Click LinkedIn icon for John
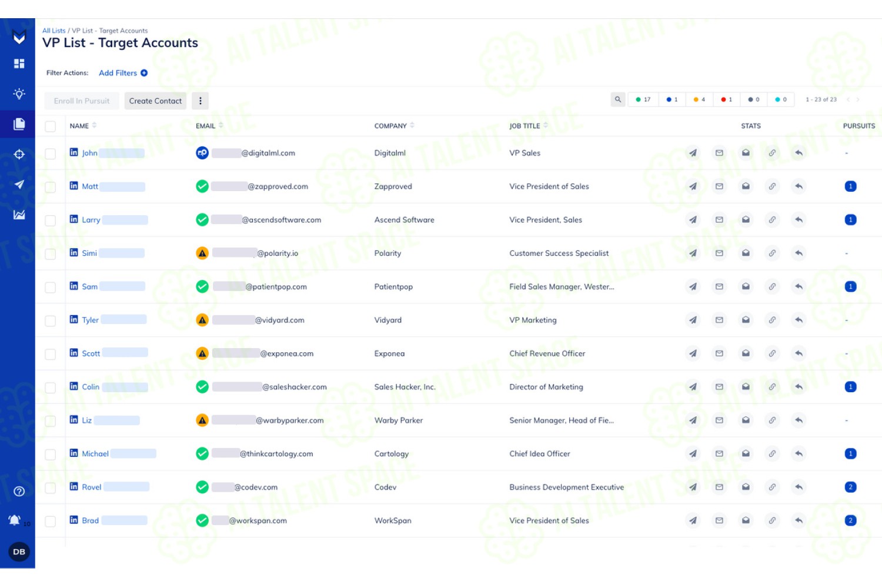This screenshot has width=882, height=588. [73, 152]
